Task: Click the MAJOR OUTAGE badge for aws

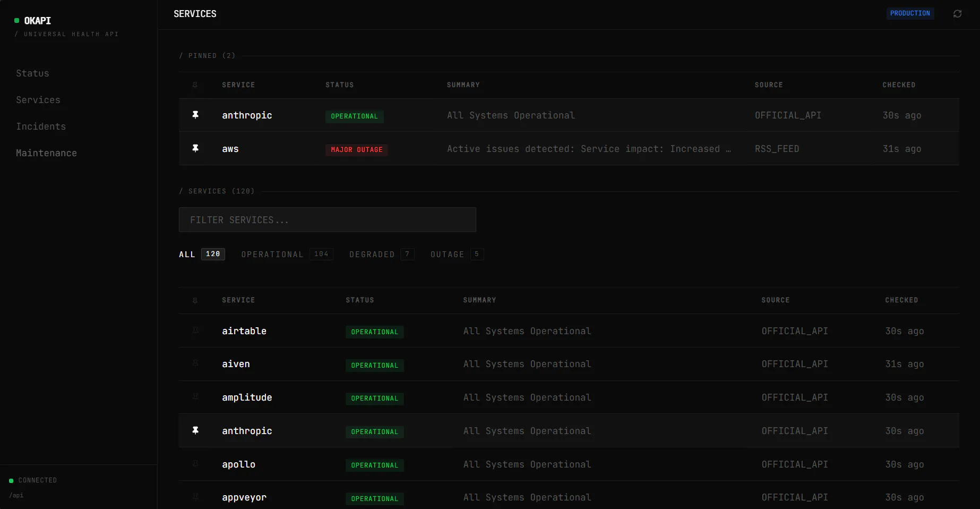Action: point(357,150)
